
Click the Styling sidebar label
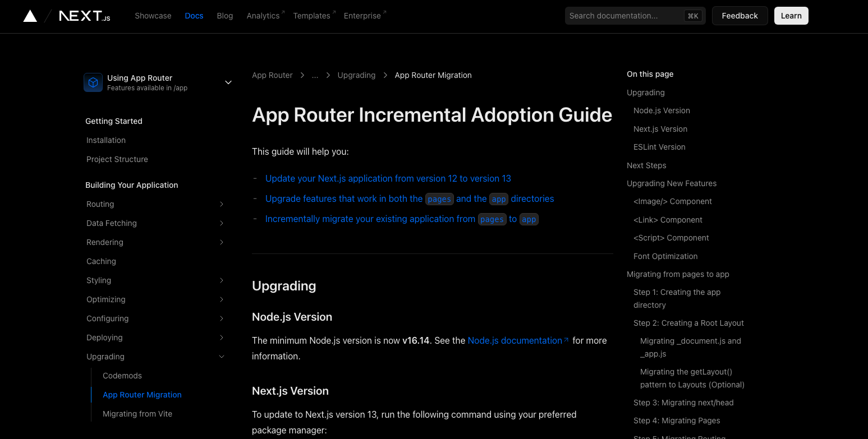pyautogui.click(x=99, y=280)
